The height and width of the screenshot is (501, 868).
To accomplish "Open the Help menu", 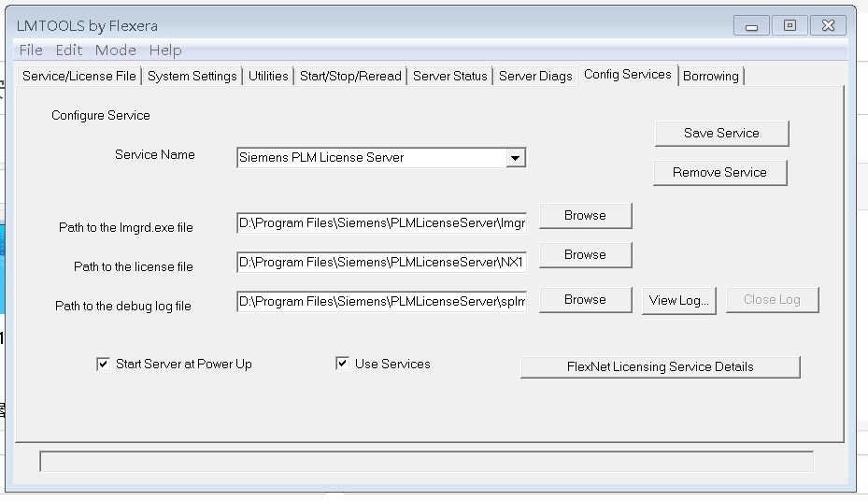I will (x=165, y=50).
